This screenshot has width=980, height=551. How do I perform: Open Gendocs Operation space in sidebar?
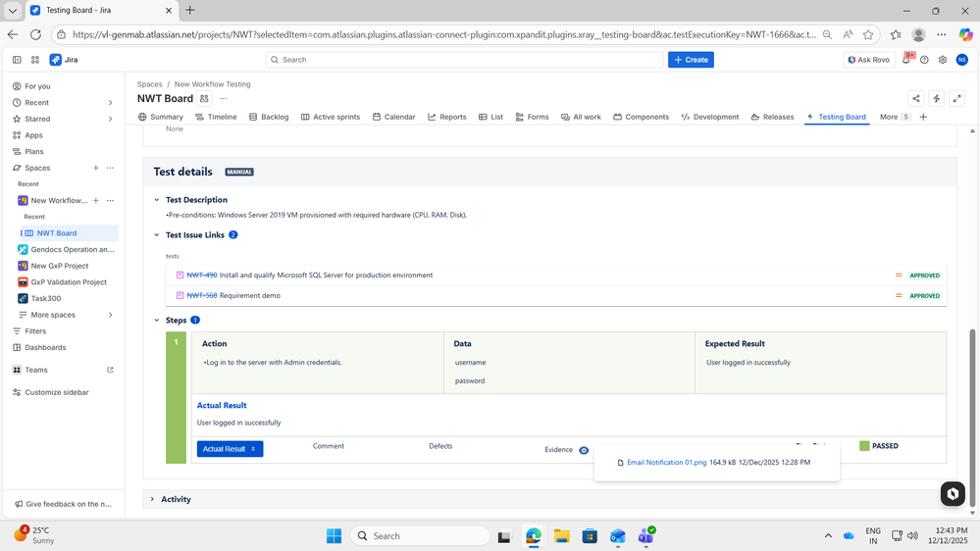pyautogui.click(x=66, y=249)
